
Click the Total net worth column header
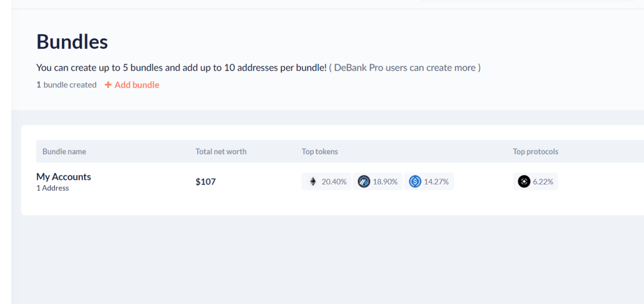[x=221, y=152]
